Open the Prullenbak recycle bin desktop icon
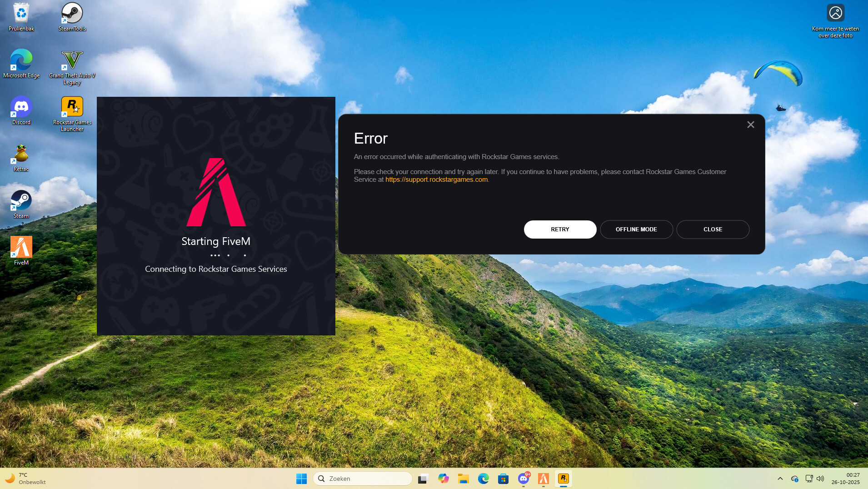The image size is (868, 489). (21, 17)
